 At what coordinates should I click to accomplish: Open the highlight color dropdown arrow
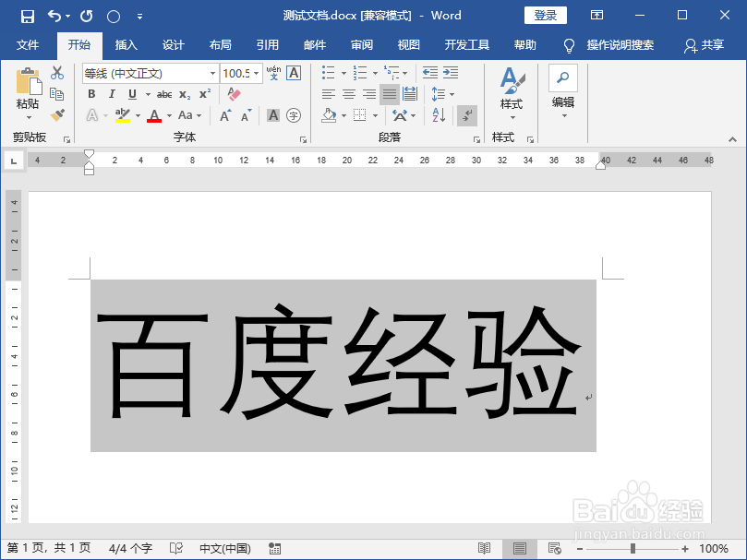point(139,115)
